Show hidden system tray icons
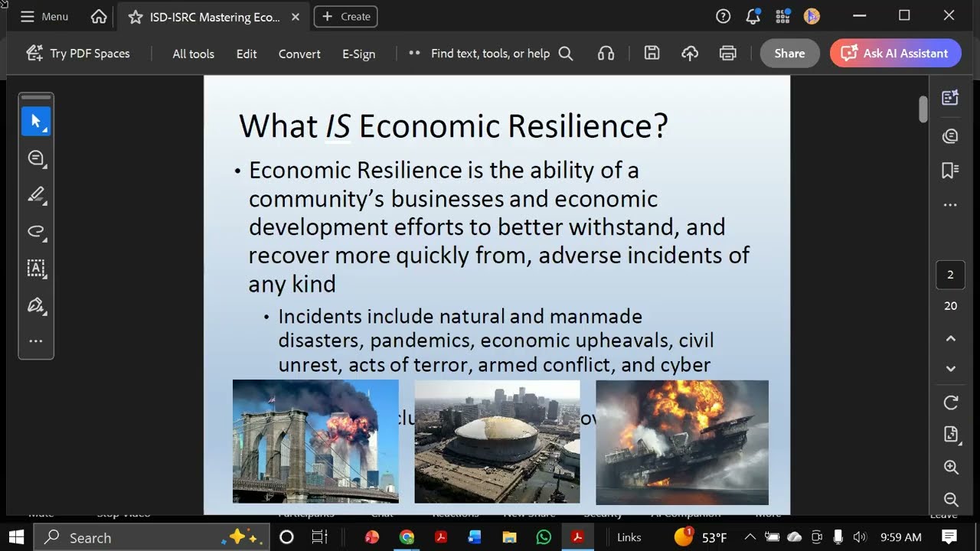Viewport: 980px width, 551px height. pyautogui.click(x=750, y=537)
